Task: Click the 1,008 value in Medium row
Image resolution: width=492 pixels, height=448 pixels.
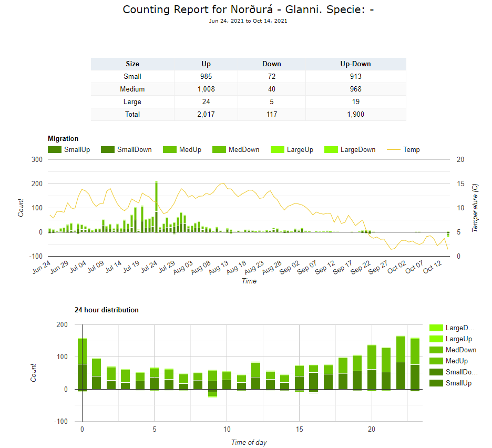Action: 206,89
